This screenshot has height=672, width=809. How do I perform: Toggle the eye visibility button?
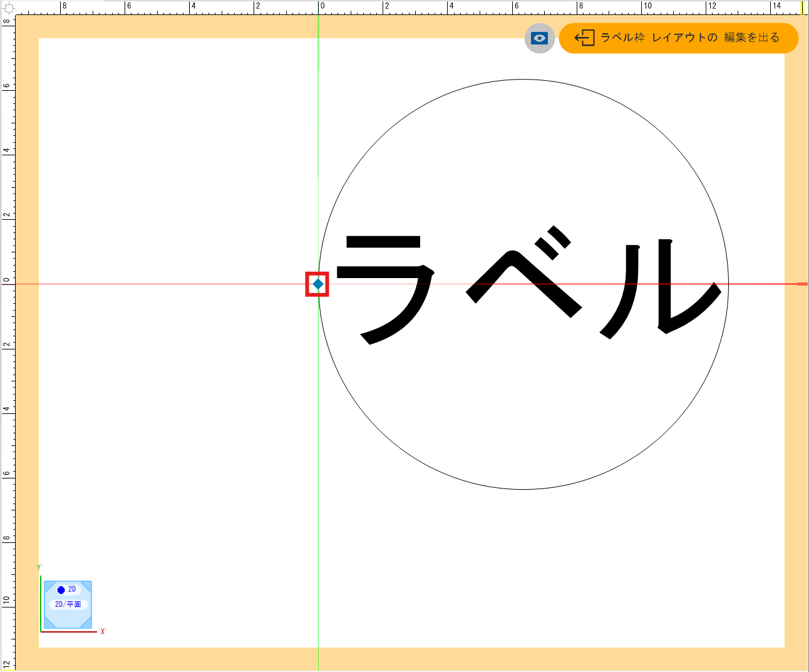coord(539,38)
